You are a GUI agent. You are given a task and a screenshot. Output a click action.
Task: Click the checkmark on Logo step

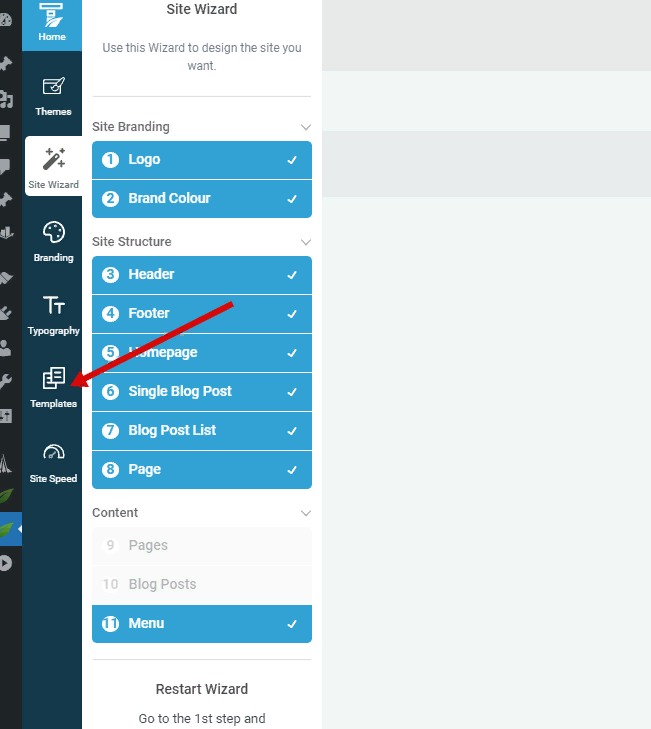292,160
